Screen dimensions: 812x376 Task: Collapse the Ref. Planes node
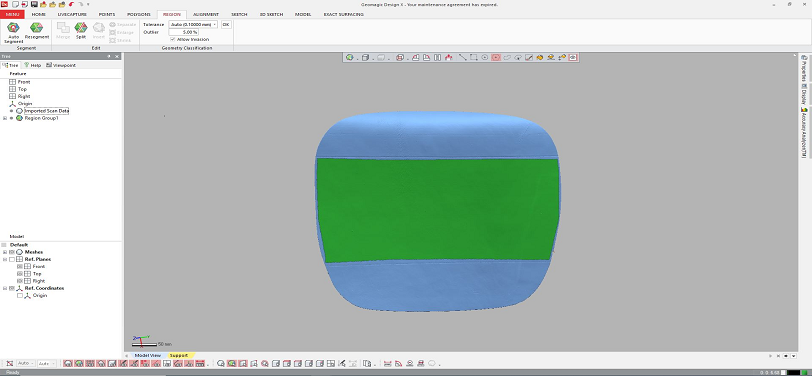tap(5, 259)
